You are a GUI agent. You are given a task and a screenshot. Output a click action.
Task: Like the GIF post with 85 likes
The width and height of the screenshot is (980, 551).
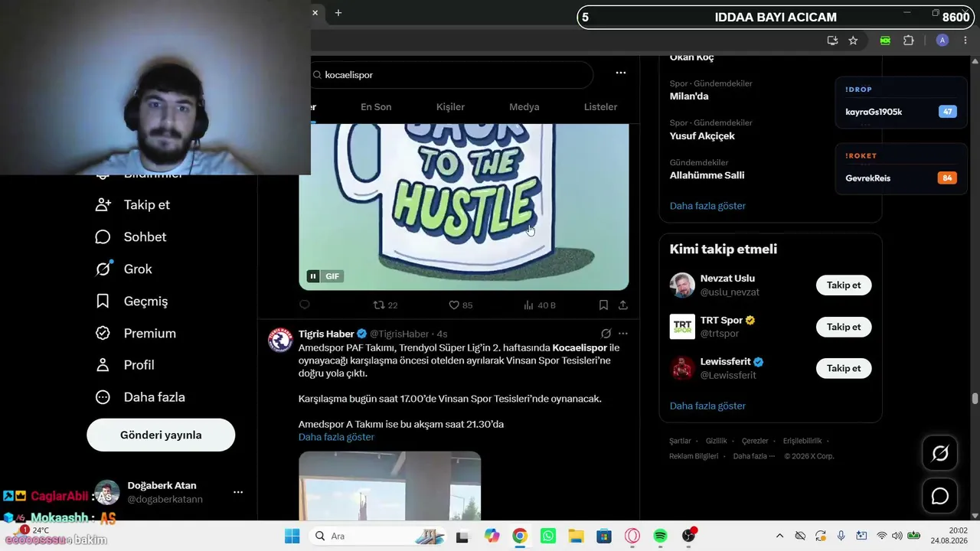[x=460, y=305]
